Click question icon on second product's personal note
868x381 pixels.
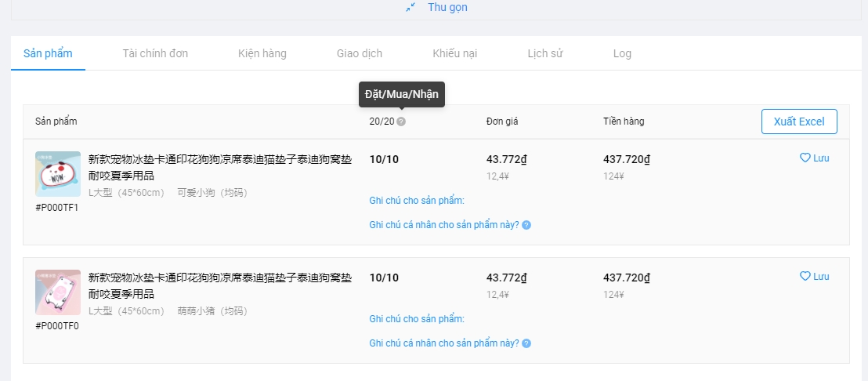point(526,343)
